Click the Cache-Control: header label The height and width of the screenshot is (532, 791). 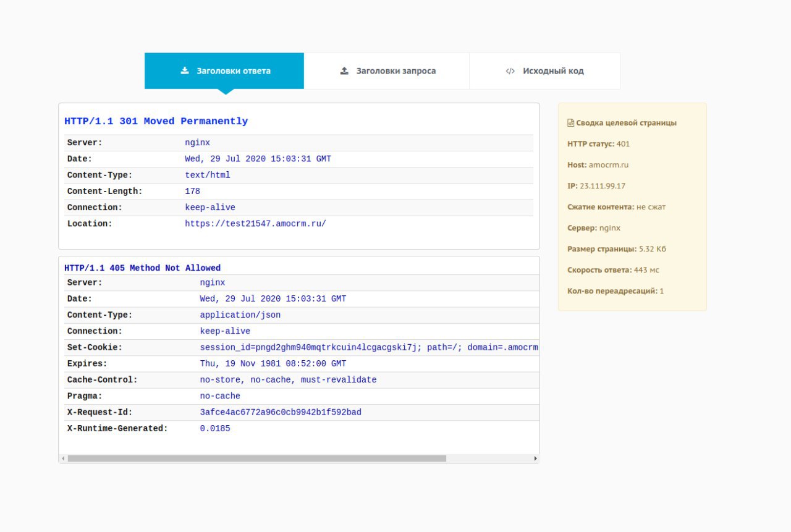[103, 379]
